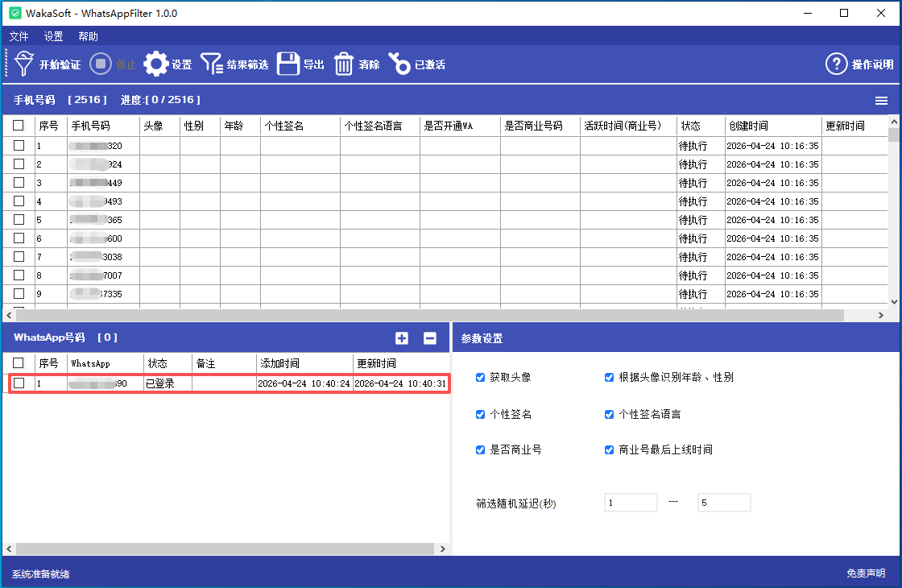
Task: Open 设置 gear icon in toolbar
Action: point(156,64)
